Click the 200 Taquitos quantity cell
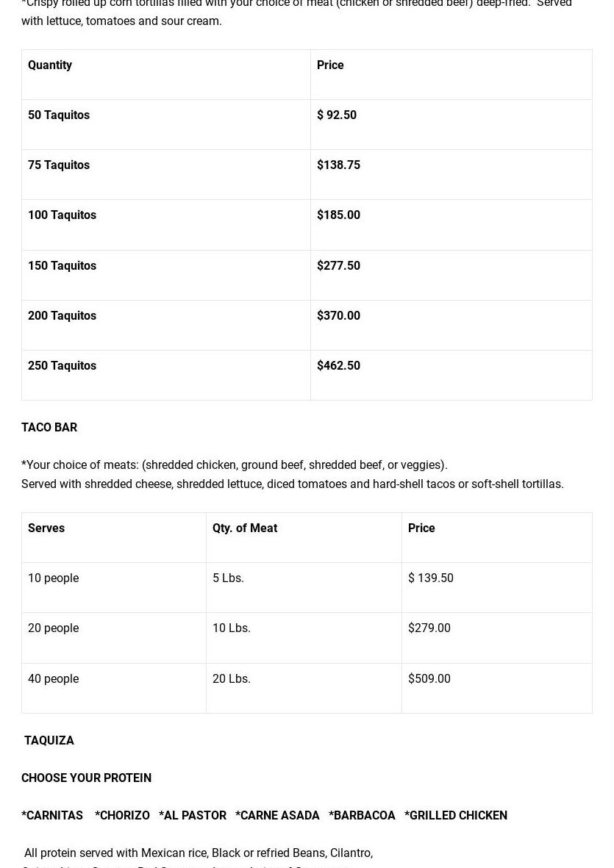The image size is (614, 868). 62,316
